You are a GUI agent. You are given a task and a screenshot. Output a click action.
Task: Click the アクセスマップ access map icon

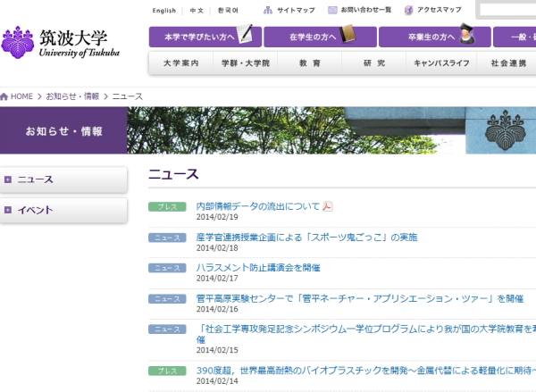(x=409, y=11)
